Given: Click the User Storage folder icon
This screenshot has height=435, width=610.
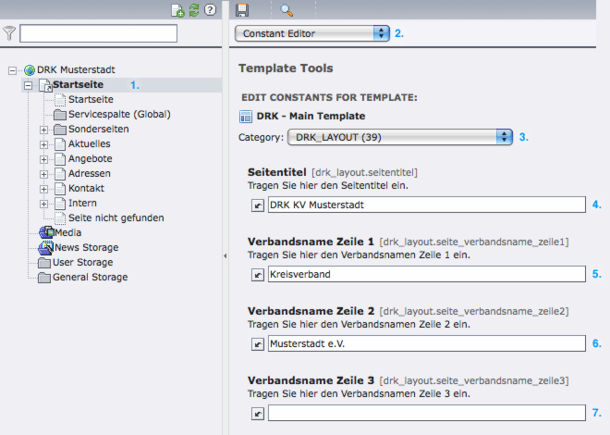Looking at the screenshot, I should click(x=44, y=263).
